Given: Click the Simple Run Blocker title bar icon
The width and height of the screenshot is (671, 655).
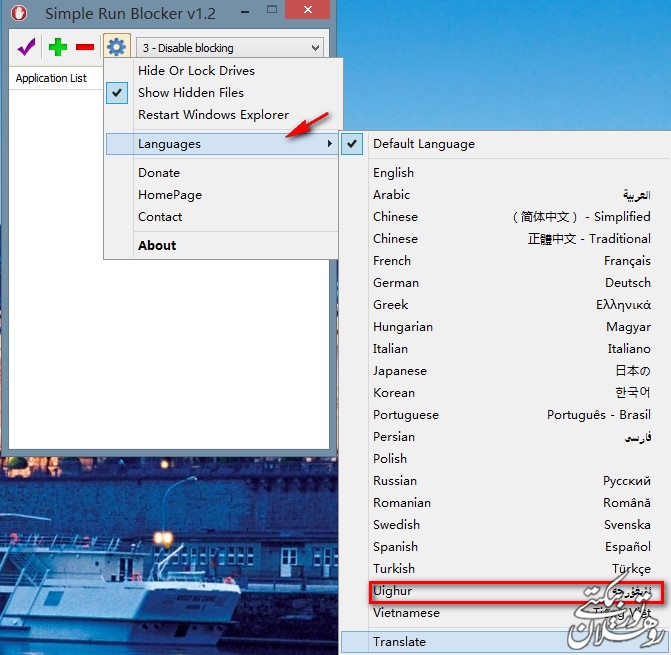Looking at the screenshot, I should 19,13.
